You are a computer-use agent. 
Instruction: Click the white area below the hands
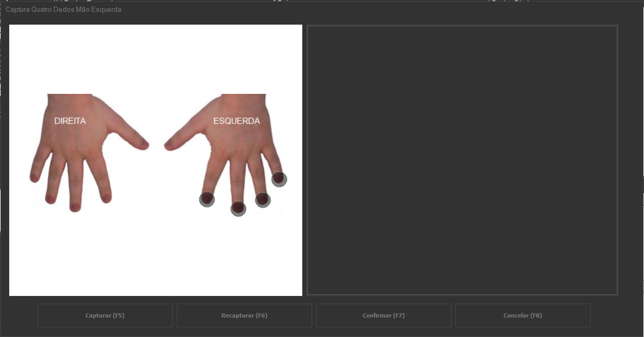[x=155, y=256]
